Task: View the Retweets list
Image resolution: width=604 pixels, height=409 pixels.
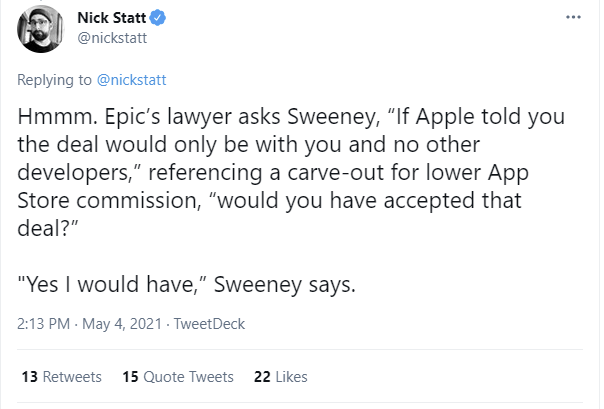Action: 72,377
